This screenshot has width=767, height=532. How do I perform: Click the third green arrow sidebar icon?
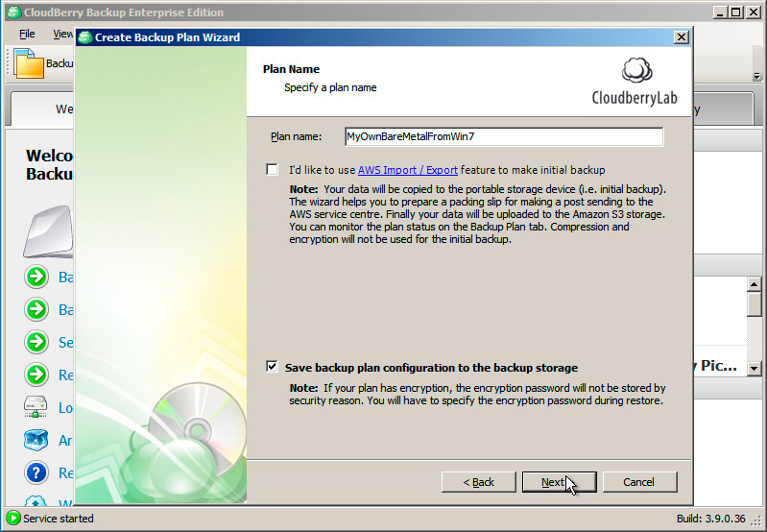(36, 342)
